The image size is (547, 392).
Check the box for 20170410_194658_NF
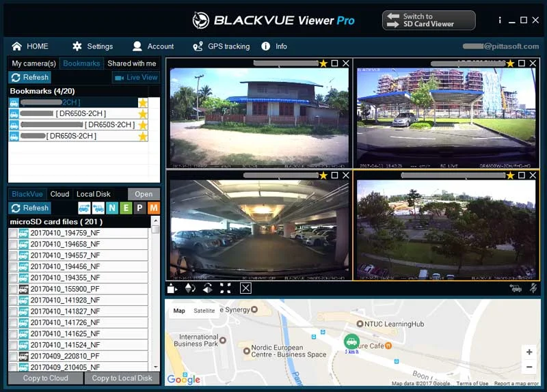click(13, 244)
